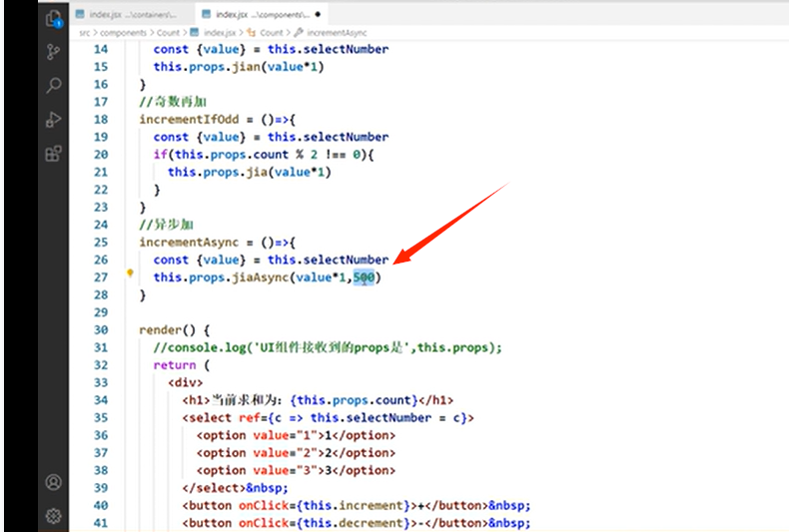Click 'const' keyword on line 19
789x532 pixels.
[x=171, y=137]
